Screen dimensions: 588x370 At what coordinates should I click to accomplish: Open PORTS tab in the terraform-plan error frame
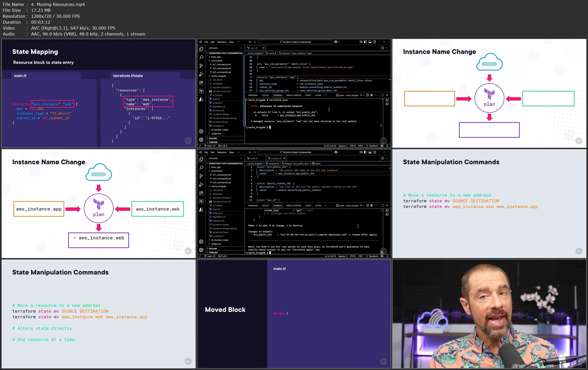(308, 95)
